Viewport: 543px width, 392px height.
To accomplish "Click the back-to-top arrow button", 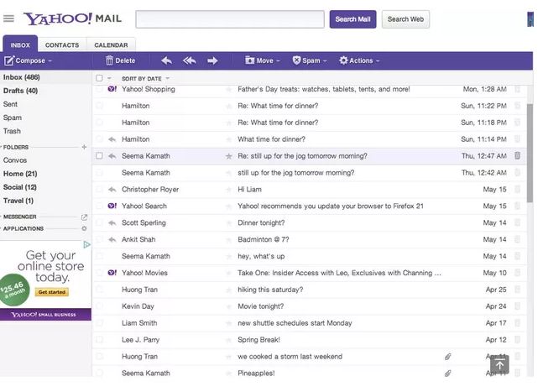I will coord(499,364).
